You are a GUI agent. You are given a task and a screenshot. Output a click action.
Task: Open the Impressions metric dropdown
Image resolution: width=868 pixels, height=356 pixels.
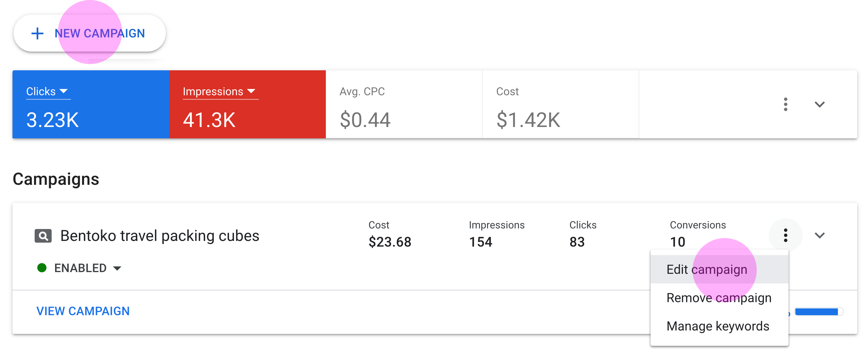click(x=219, y=92)
